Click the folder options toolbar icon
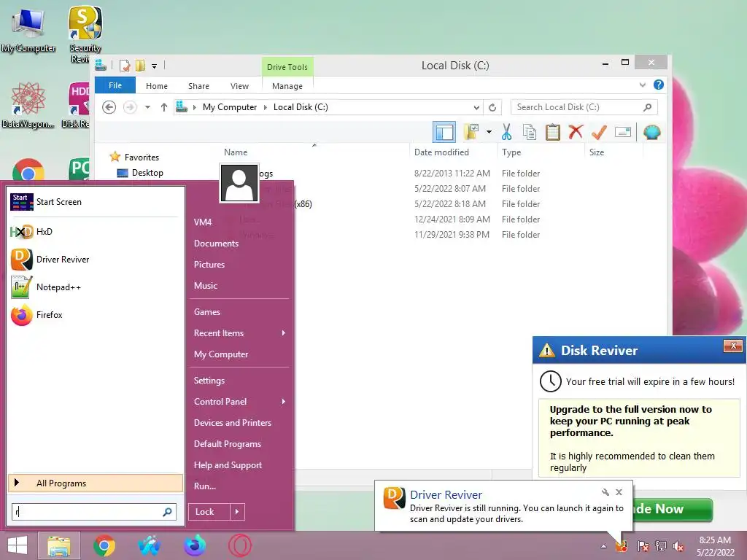The height and width of the screenshot is (560, 747). coord(472,132)
